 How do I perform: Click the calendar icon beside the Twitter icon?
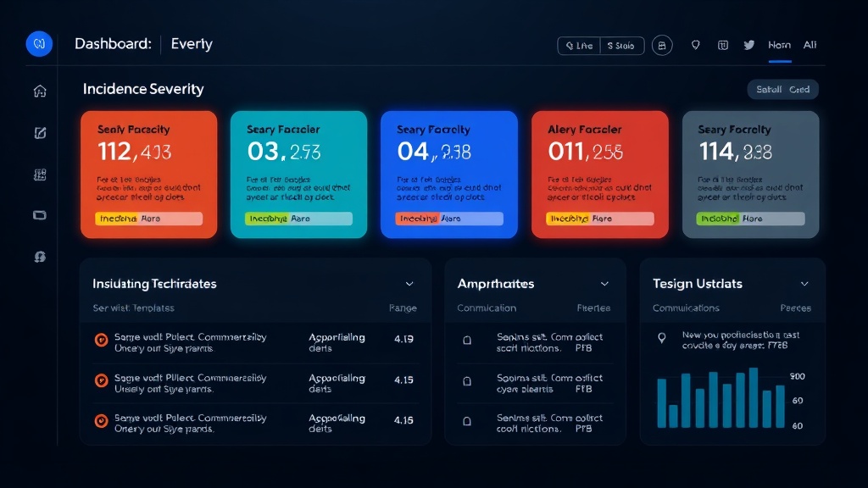[x=722, y=45]
